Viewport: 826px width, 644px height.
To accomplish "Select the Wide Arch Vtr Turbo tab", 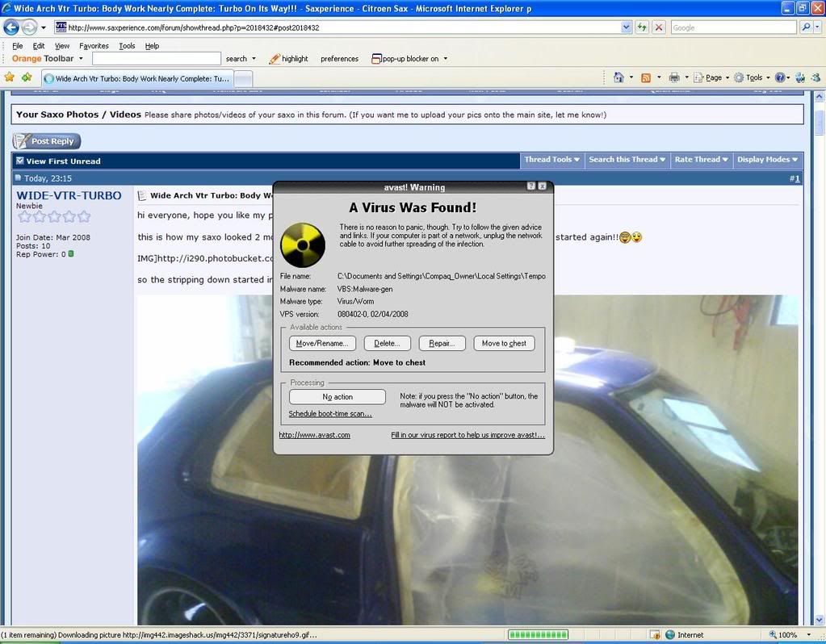I will pyautogui.click(x=136, y=78).
